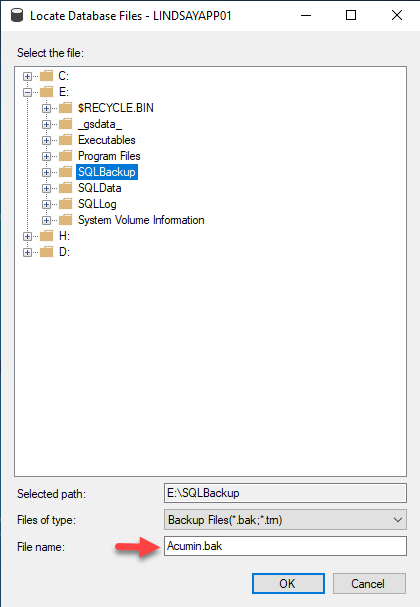Click the C: drive folder icon
This screenshot has height=607, width=420.
pyautogui.click(x=46, y=75)
